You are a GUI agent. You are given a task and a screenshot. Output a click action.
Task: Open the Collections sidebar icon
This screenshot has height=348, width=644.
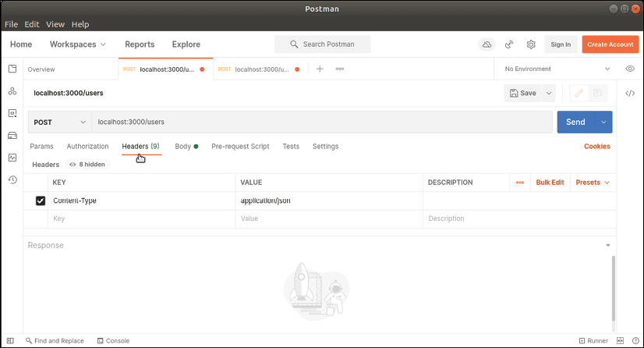pos(12,69)
